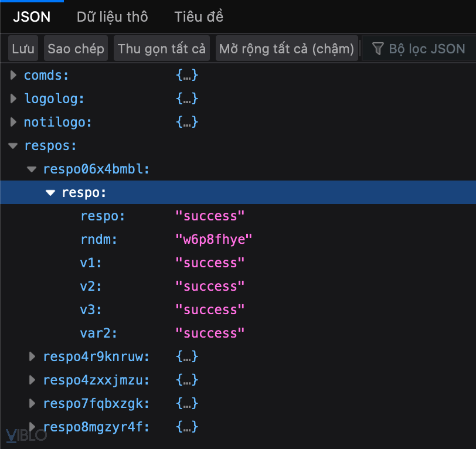Click the funnel icon in JSON filter

coord(378,49)
